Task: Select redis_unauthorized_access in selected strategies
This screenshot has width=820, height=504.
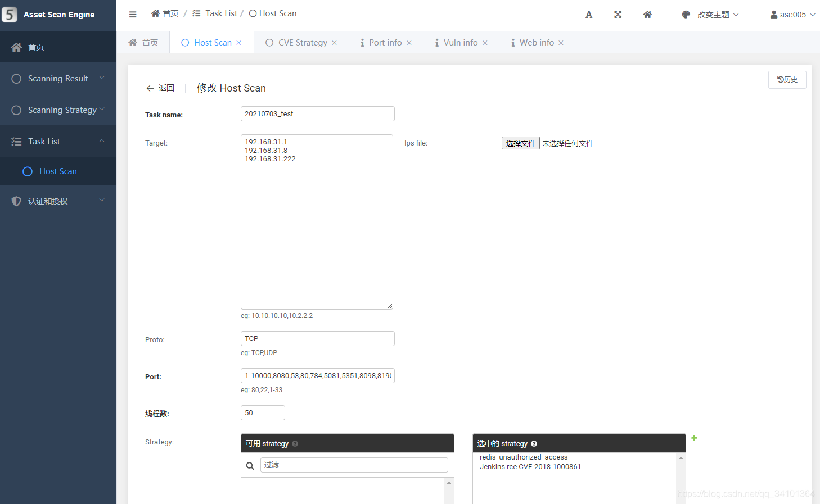Action: (x=524, y=457)
